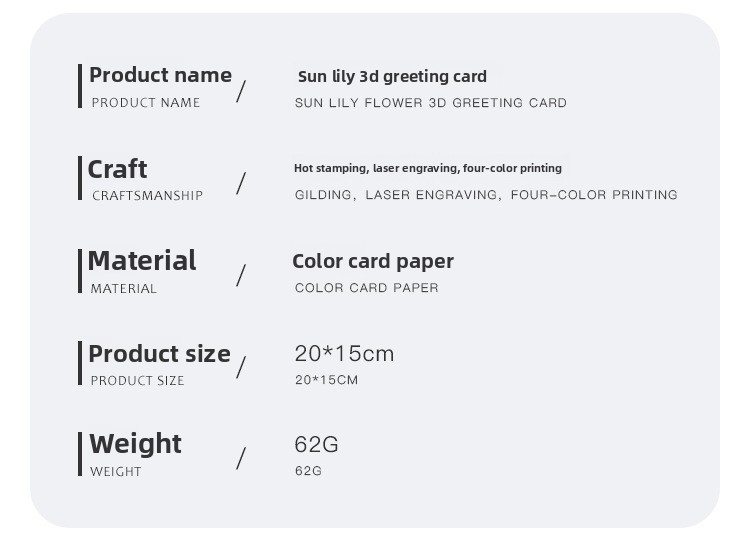Click the slash divider beside Weight

[x=241, y=459]
